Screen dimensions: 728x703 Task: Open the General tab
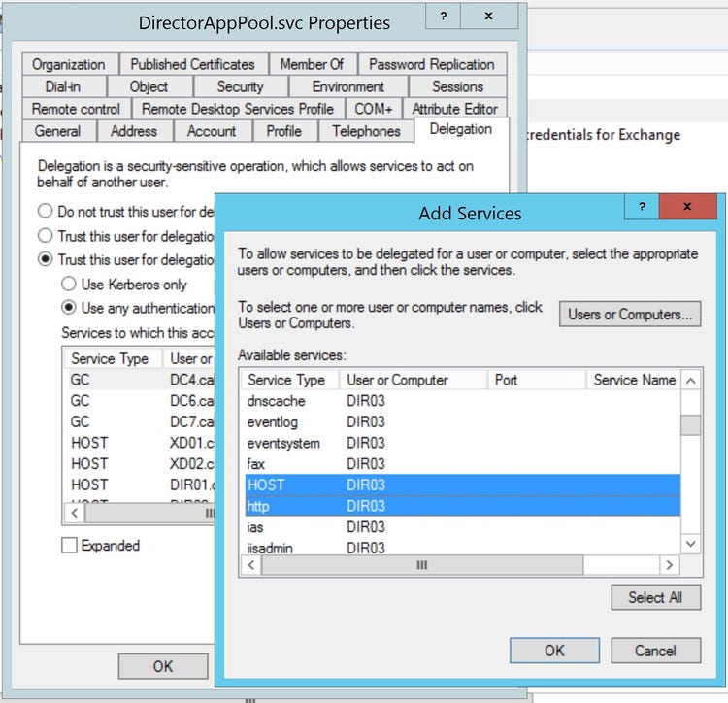57,131
